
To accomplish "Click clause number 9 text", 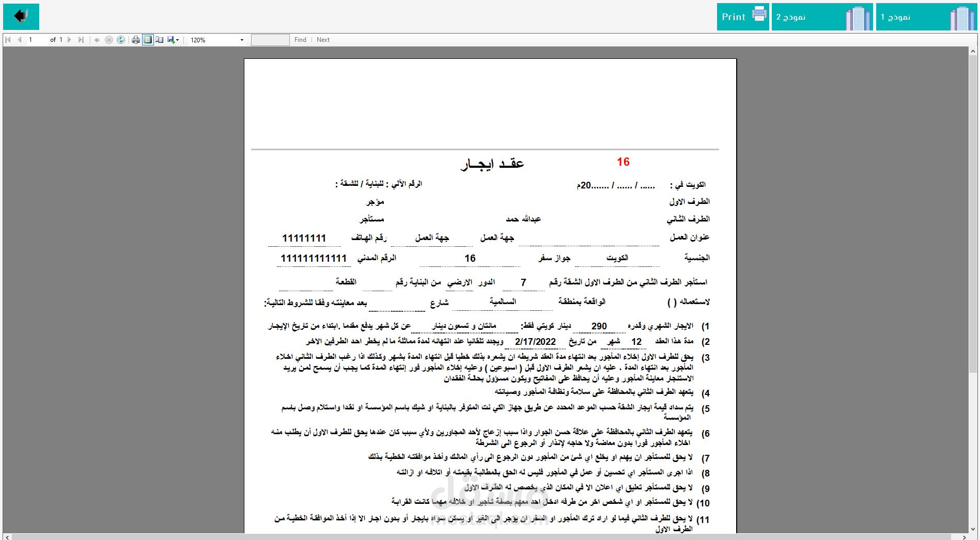I will click(579, 487).
